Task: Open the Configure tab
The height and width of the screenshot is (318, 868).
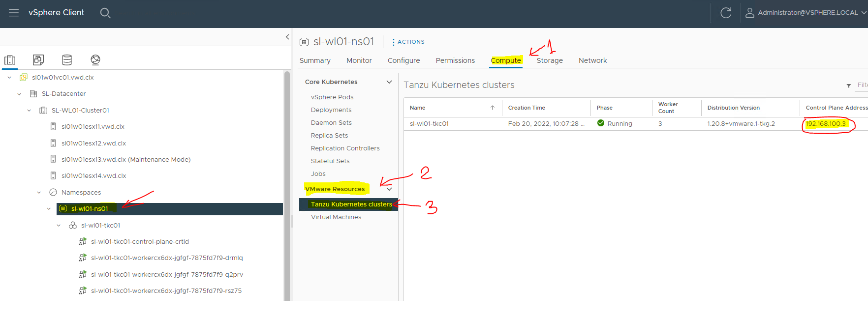Action: [404, 60]
